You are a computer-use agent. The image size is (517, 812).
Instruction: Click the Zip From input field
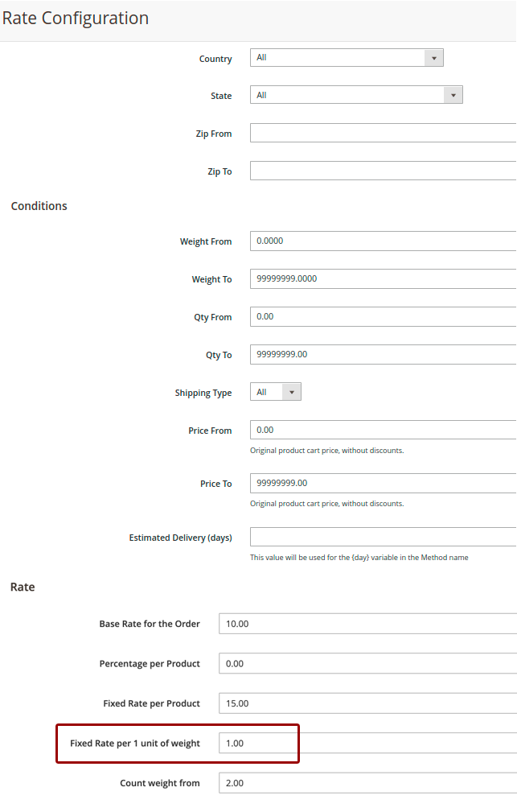pos(383,134)
